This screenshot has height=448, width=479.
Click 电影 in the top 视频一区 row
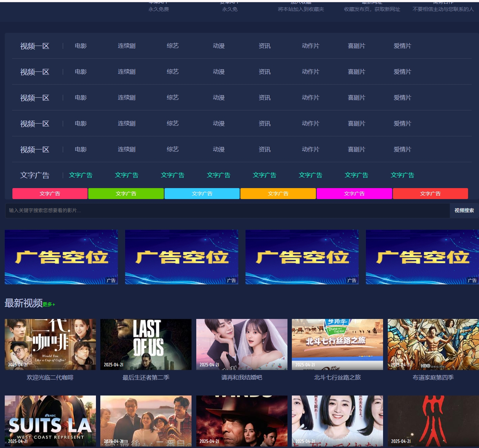tap(81, 46)
